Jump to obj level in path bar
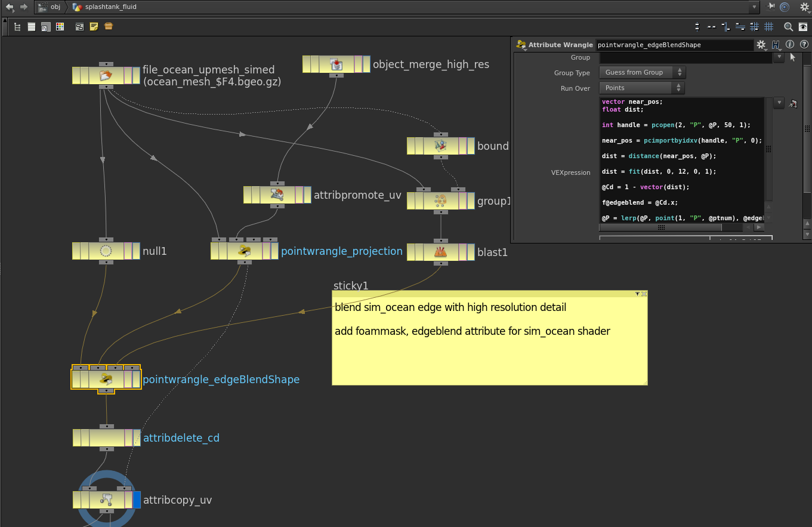 click(x=51, y=7)
